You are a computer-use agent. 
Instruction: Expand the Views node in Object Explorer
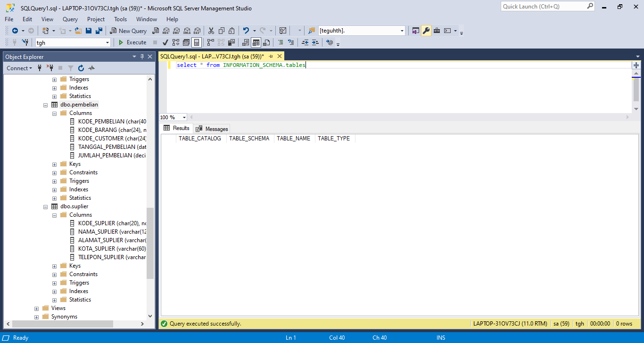pyautogui.click(x=36, y=308)
